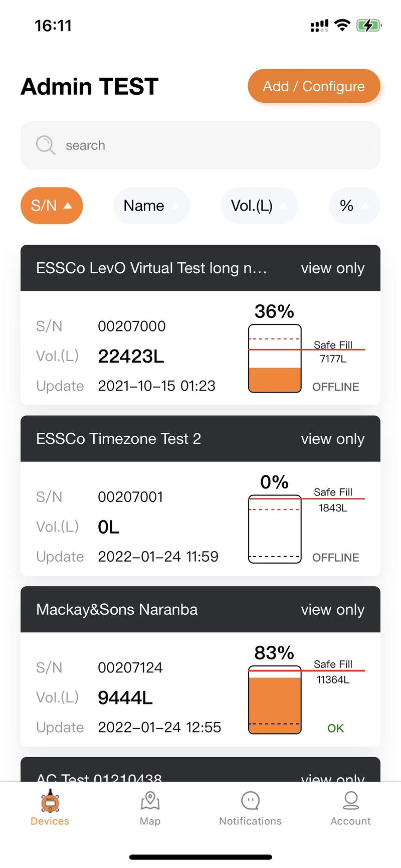Tap the AC Test 01210438 card
The height and width of the screenshot is (868, 401).
tap(200, 770)
